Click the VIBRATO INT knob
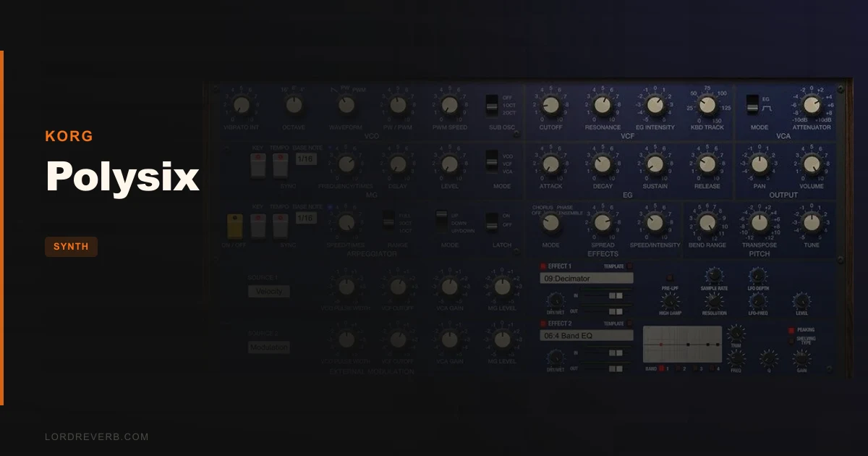Viewport: 868px width, 456px height. coord(242,105)
